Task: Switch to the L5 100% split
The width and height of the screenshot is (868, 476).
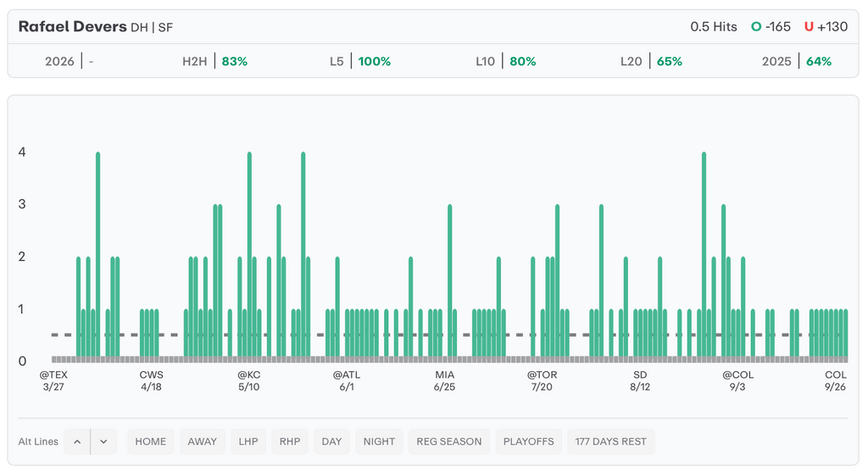Action: tap(360, 61)
